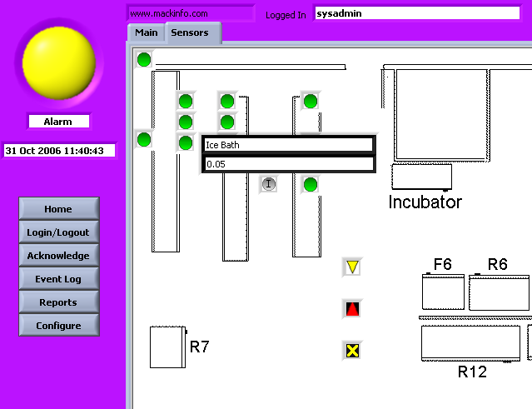Click the Login/Logout button
The height and width of the screenshot is (409, 532).
(59, 232)
